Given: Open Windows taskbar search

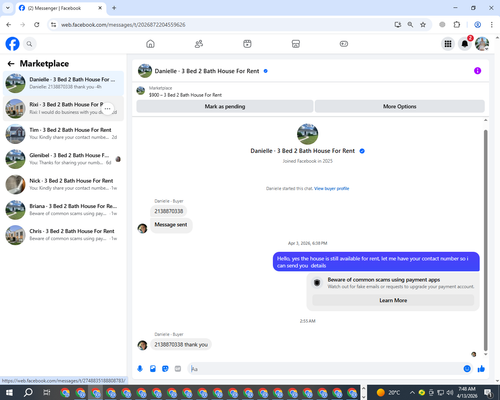Looking at the screenshot, I should tap(28, 392).
